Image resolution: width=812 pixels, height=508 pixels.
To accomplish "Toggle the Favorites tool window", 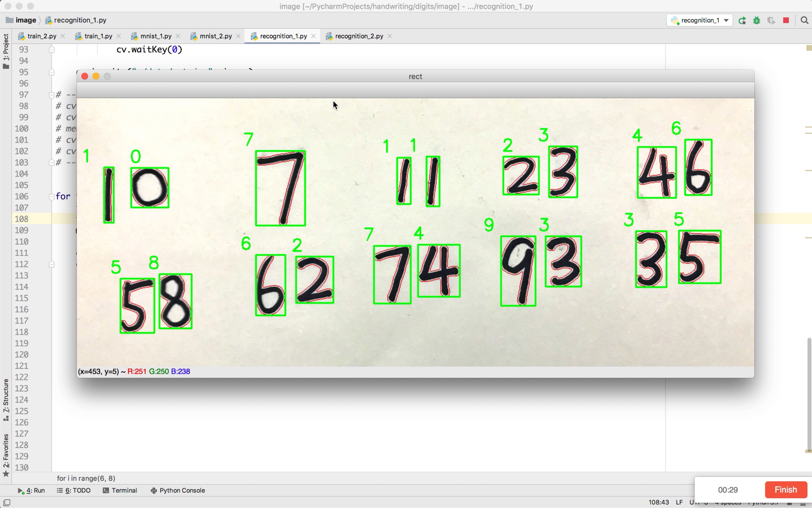I will click(6, 452).
